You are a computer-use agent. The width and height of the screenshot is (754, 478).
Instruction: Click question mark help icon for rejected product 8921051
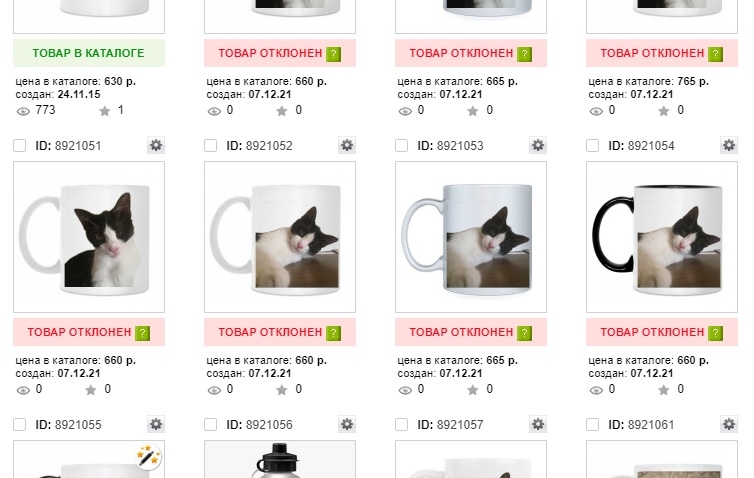point(142,332)
